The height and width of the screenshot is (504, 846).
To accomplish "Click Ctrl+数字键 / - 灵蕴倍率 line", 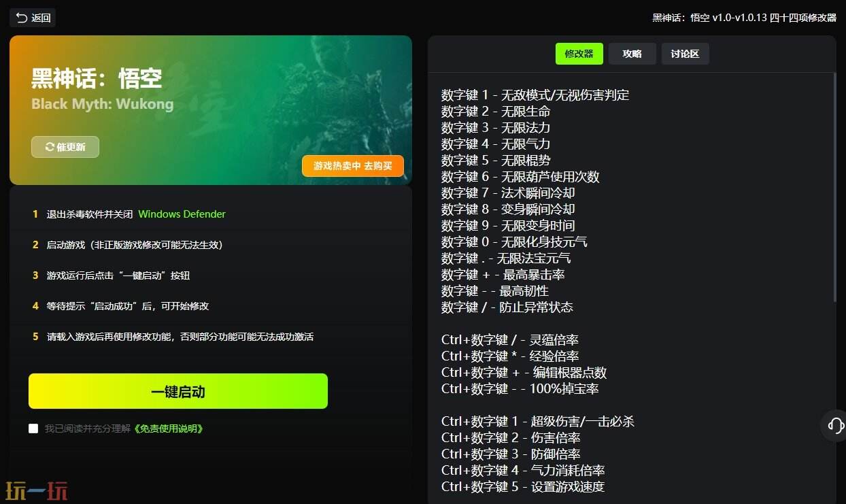I will point(510,340).
